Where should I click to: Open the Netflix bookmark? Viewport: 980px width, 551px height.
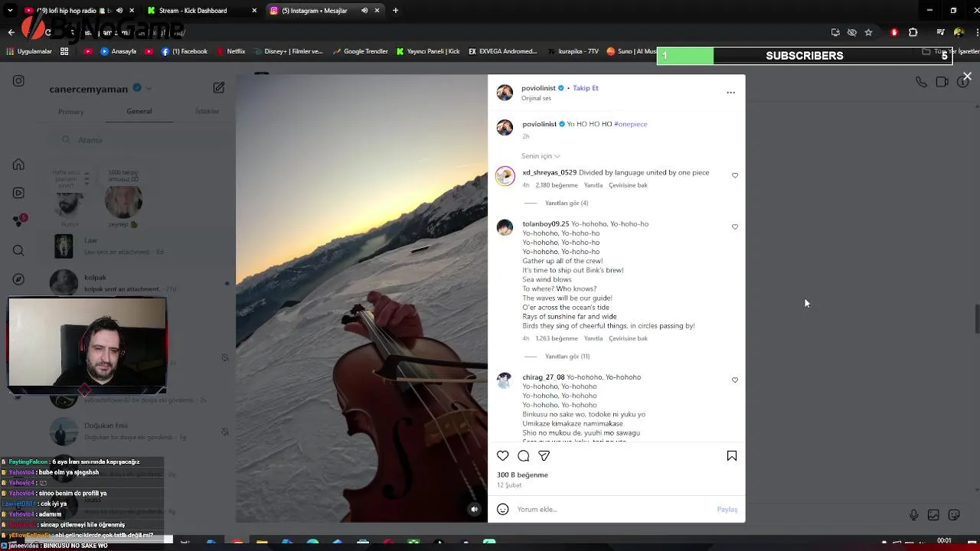230,51
